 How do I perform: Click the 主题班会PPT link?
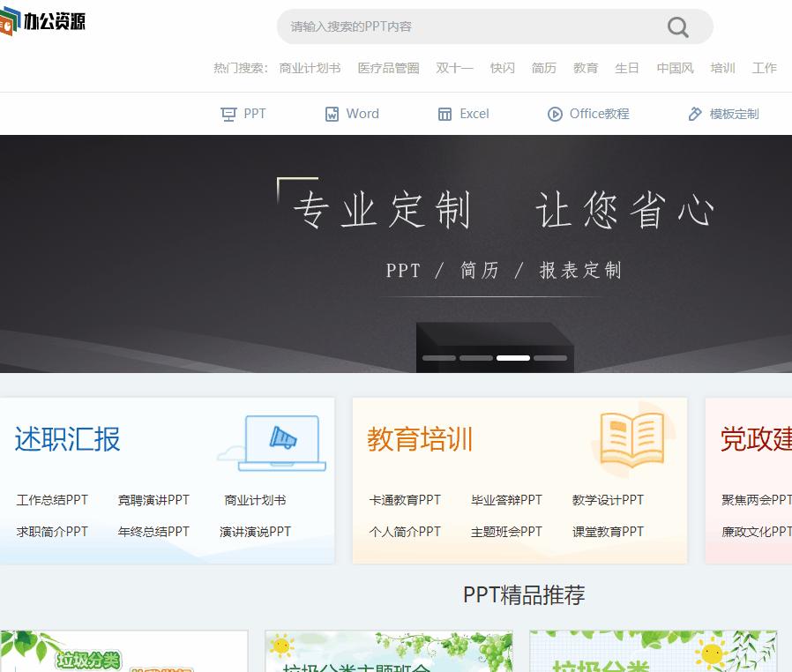(x=505, y=532)
